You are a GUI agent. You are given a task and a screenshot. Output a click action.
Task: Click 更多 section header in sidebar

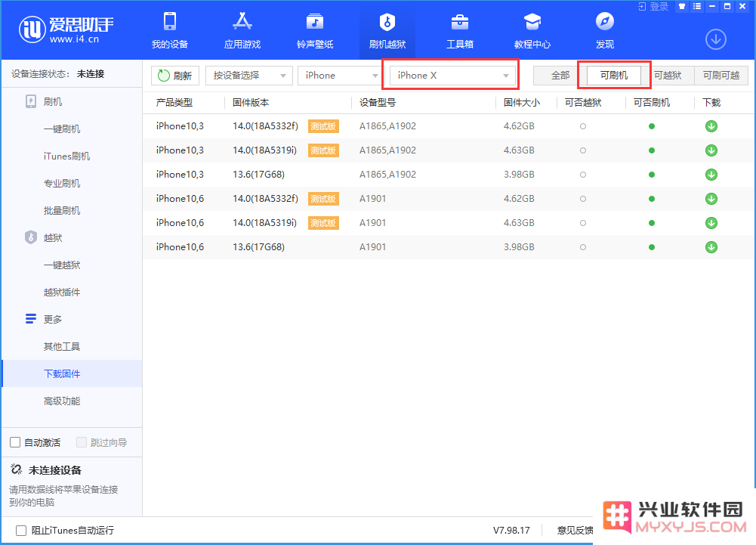click(x=53, y=319)
